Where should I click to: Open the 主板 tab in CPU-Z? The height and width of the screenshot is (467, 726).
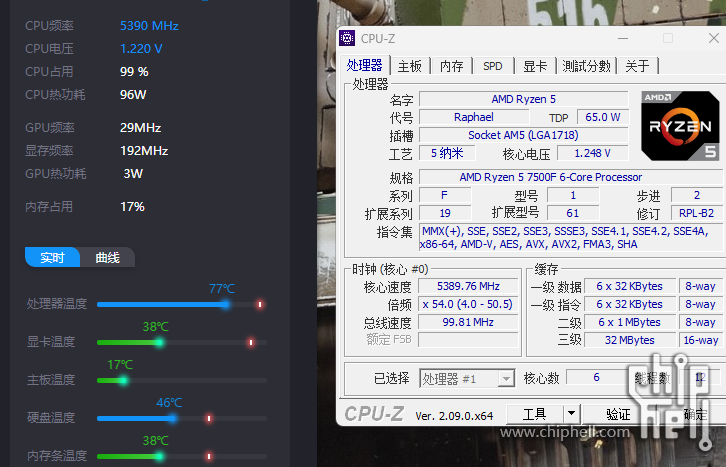(x=410, y=66)
